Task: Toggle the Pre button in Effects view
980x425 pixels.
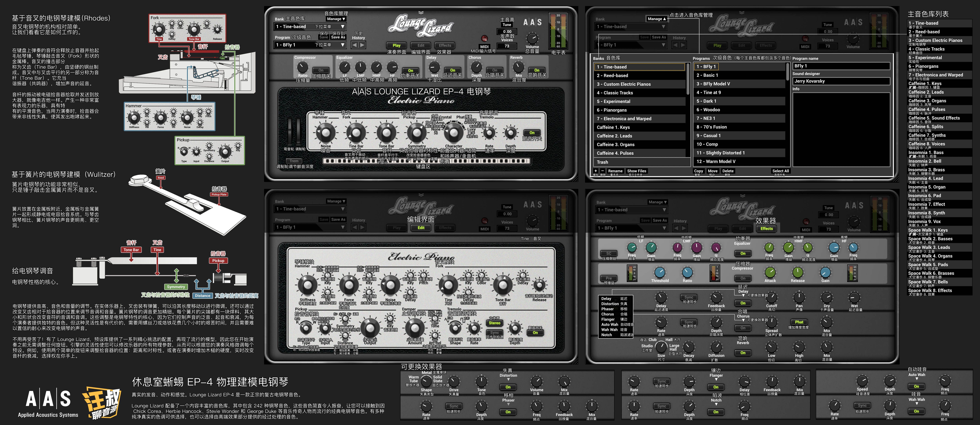Action: pos(609,278)
